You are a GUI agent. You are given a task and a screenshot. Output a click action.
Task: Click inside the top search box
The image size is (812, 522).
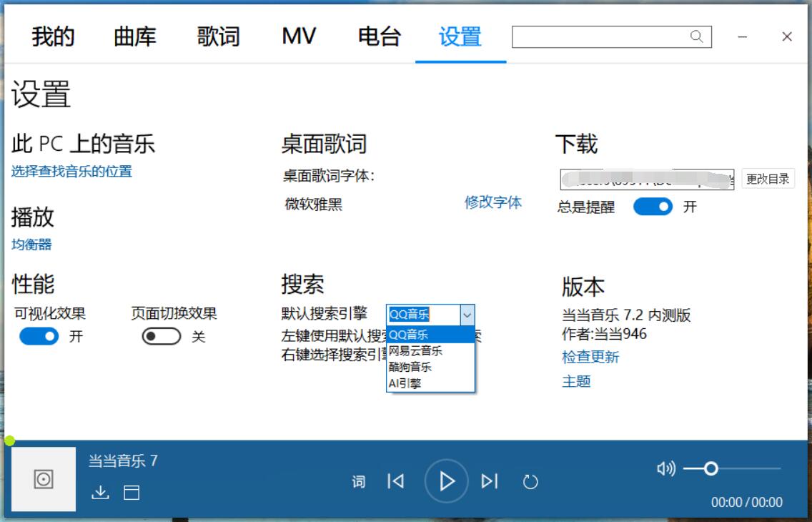tap(612, 36)
